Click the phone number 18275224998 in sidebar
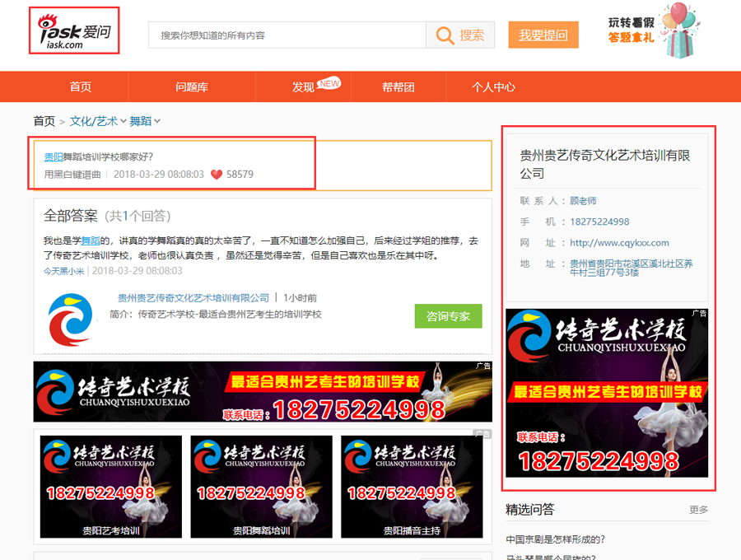Screen dimensions: 741x560 pyautogui.click(x=599, y=222)
